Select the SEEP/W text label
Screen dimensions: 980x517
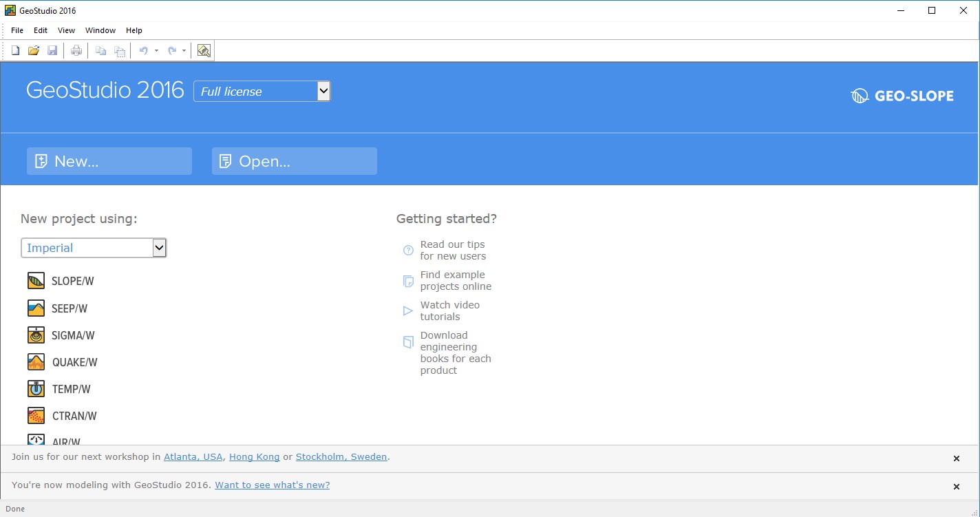point(70,308)
